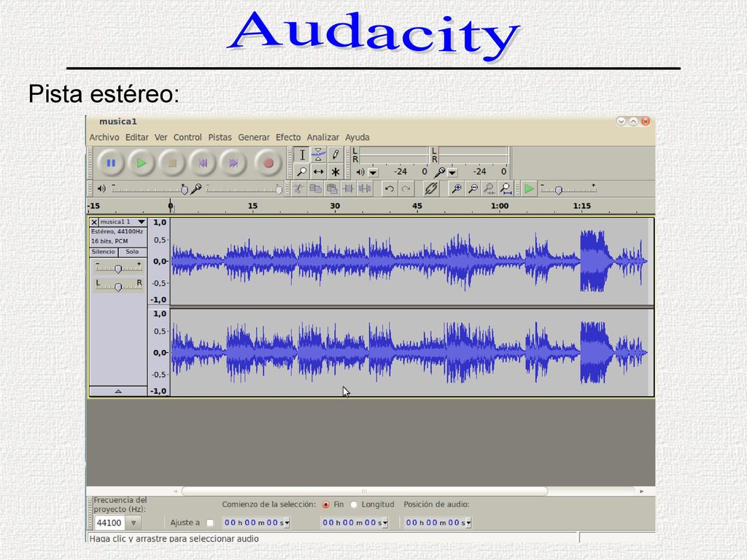The height and width of the screenshot is (560, 747).
Task: Mute track with Silencio button
Action: (x=104, y=252)
